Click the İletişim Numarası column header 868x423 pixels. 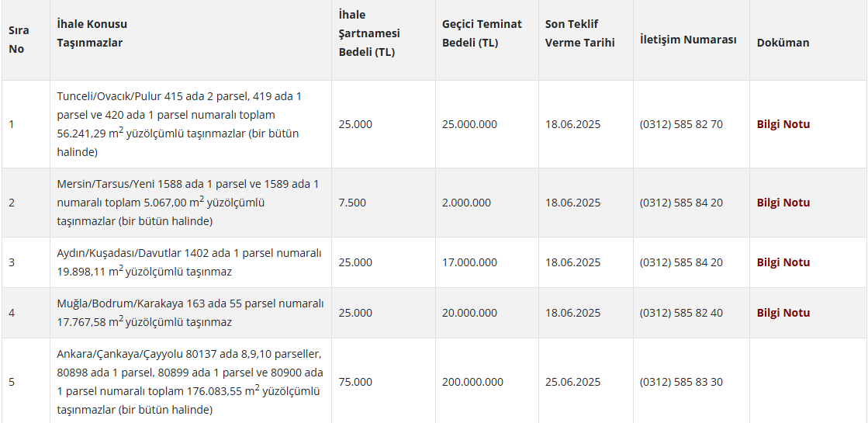pos(687,40)
